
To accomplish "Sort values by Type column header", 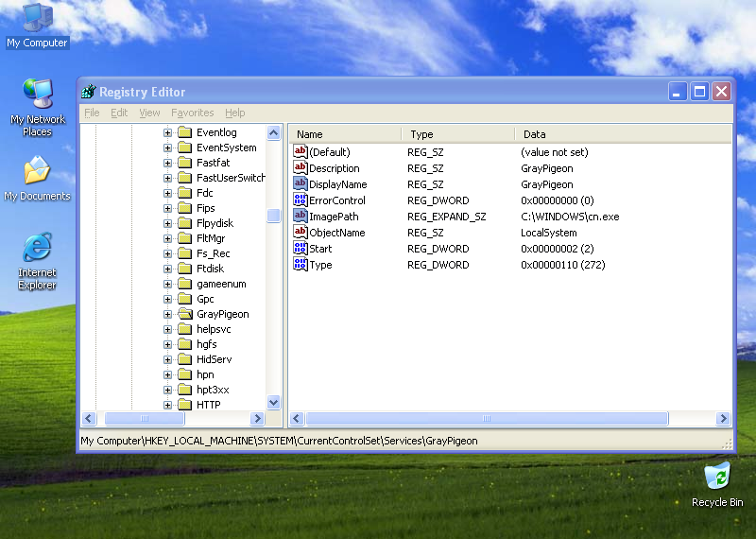I will click(458, 134).
